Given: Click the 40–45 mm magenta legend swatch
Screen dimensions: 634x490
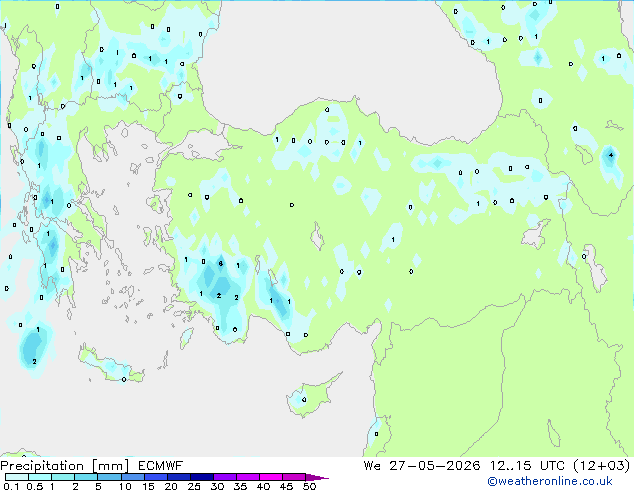Looking at the screenshot, I should pyautogui.click(x=271, y=477).
